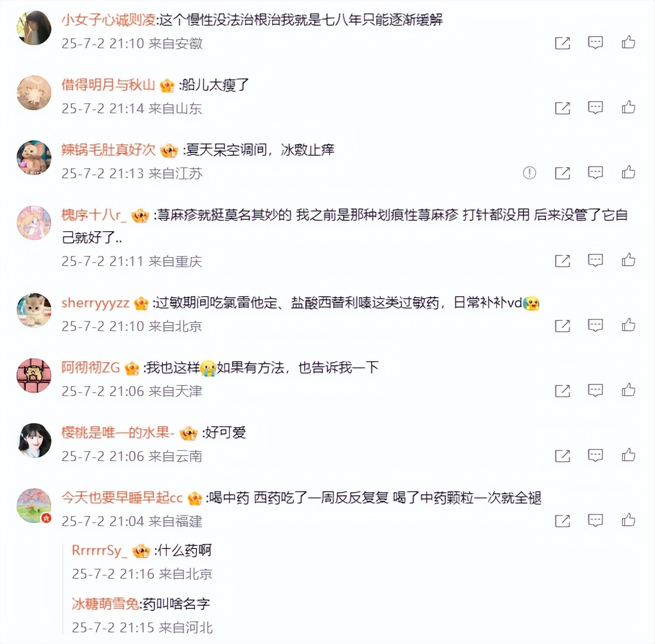Screen dimensions: 655x644
Task: Open sherryyyzz's user profile link
Action: 95,303
